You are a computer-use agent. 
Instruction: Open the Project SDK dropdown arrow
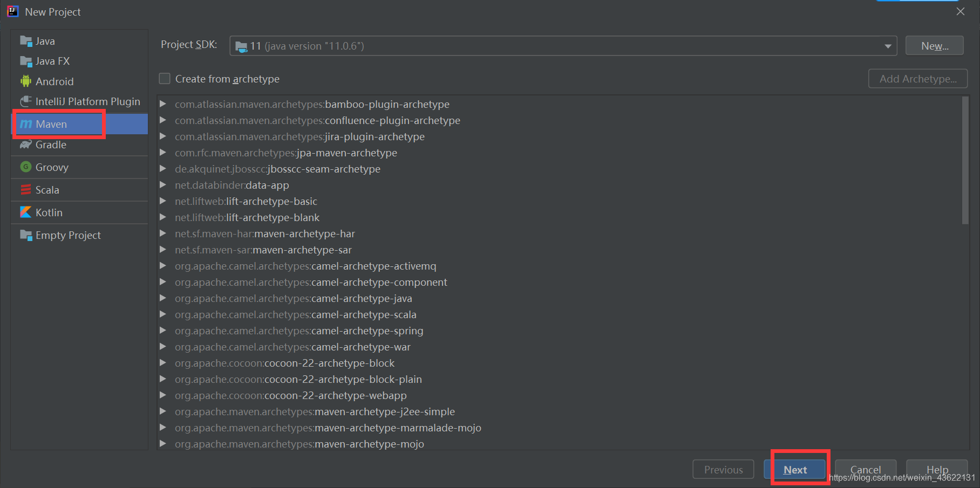coord(888,46)
